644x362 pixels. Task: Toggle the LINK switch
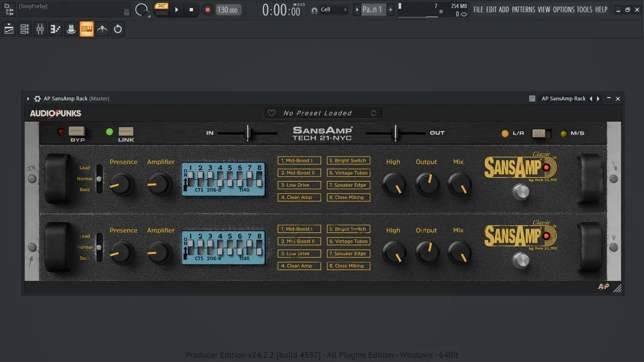126,132
